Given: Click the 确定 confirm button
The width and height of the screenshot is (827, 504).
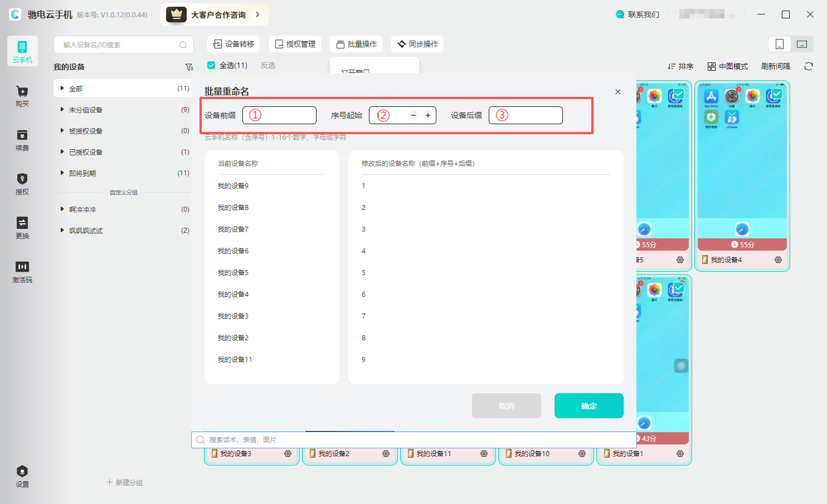Looking at the screenshot, I should tap(588, 406).
